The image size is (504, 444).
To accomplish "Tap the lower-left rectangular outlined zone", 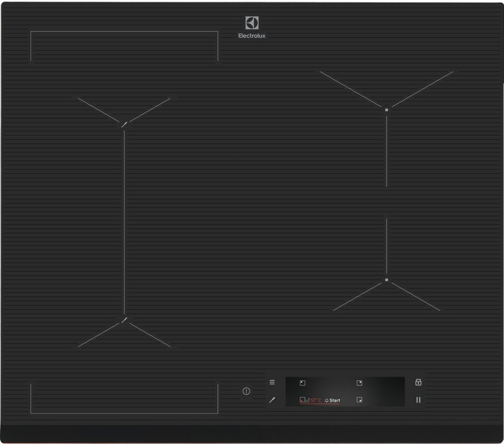I will pyautogui.click(x=124, y=398).
